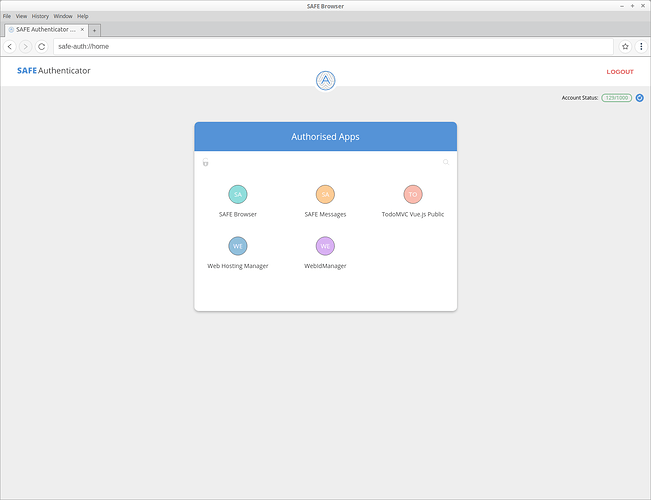Minimize the SAFE Browser window
The width and height of the screenshot is (651, 500).
[x=622, y=6]
